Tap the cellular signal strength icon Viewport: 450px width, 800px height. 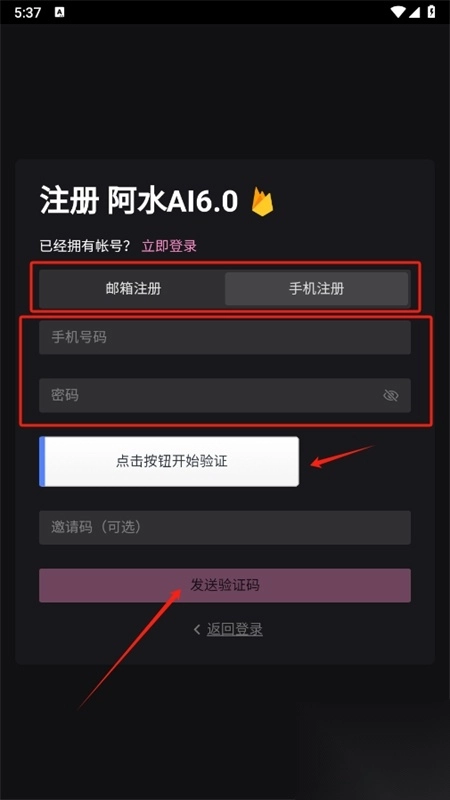pos(415,12)
